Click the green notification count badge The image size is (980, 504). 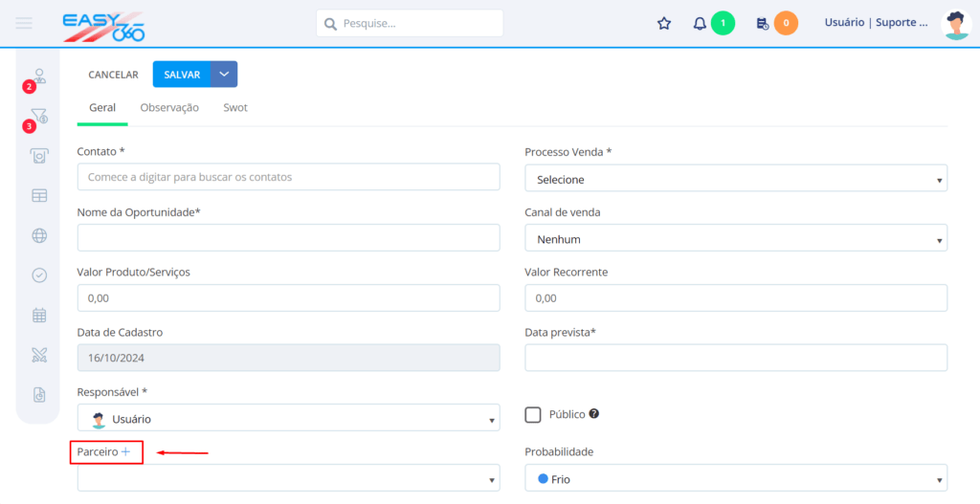(x=724, y=24)
